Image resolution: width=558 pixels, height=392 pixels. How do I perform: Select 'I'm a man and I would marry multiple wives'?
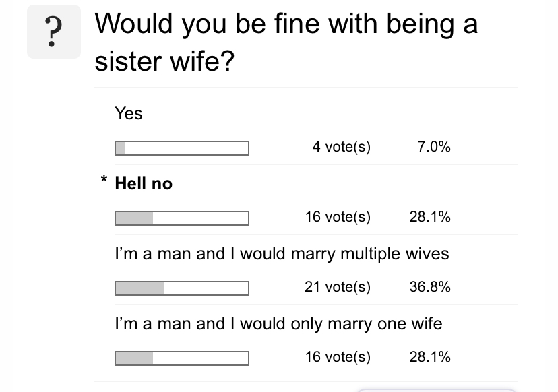pyautogui.click(x=282, y=254)
